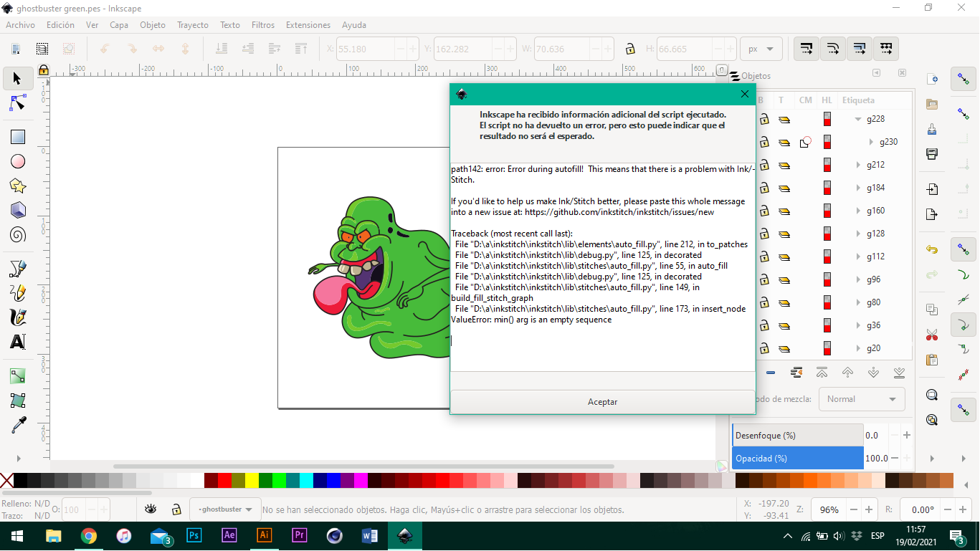Click the zoom magnifier icon

(x=932, y=395)
